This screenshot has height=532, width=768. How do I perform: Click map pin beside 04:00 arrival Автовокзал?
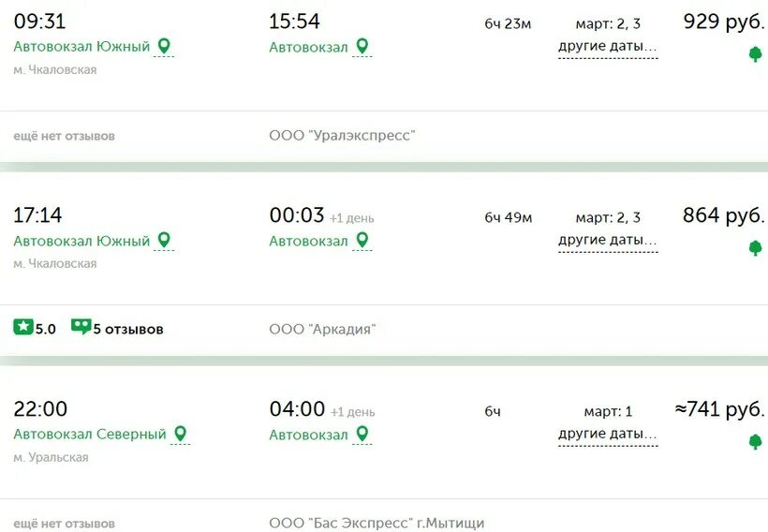tap(362, 434)
